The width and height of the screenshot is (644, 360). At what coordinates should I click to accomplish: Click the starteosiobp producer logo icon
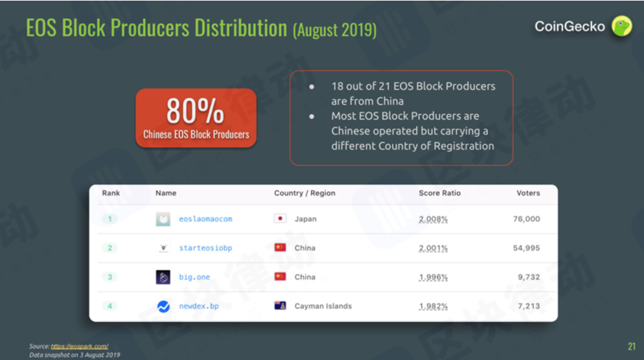click(x=163, y=248)
